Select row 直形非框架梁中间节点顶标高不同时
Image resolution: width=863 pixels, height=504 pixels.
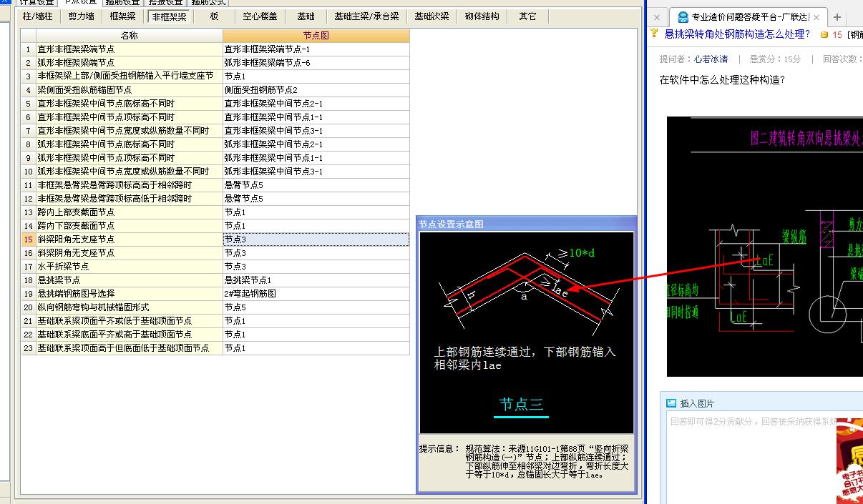(x=130, y=117)
